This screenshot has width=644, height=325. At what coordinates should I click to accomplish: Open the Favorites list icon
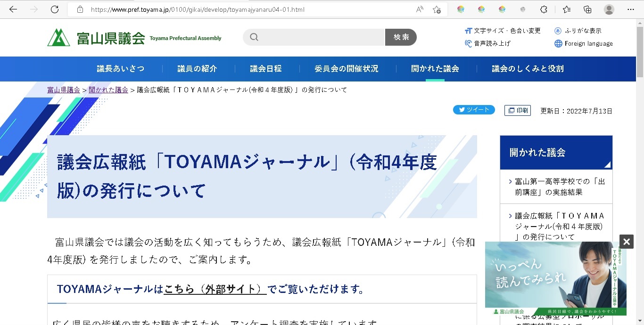567,9
